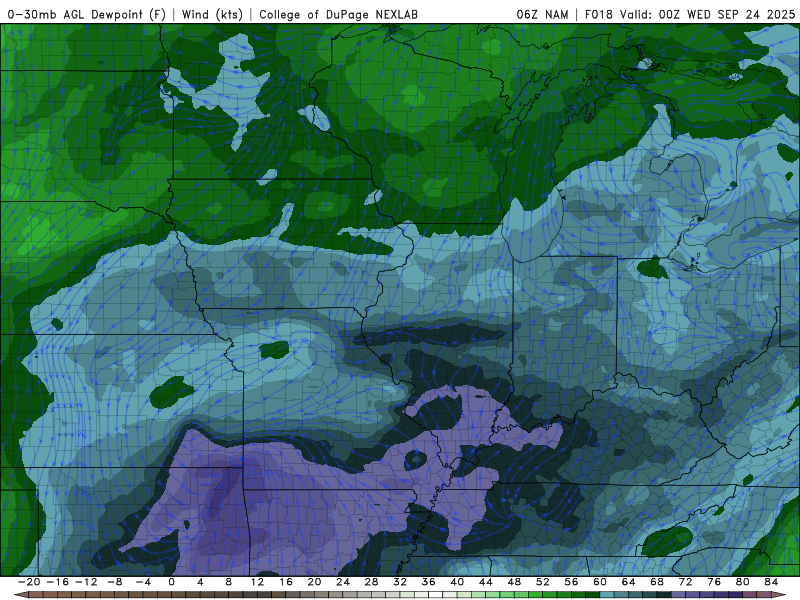Click the '-20' legend value
This screenshot has width=800, height=600.
[29, 582]
